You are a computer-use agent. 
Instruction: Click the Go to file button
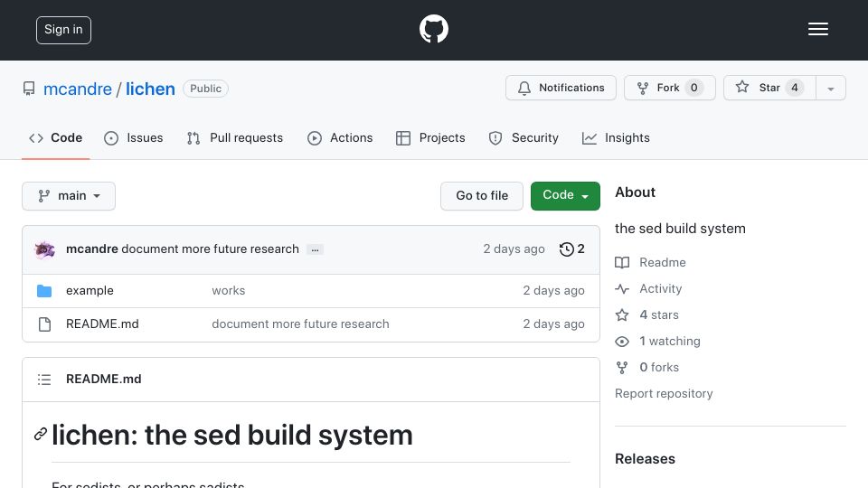[x=482, y=196]
